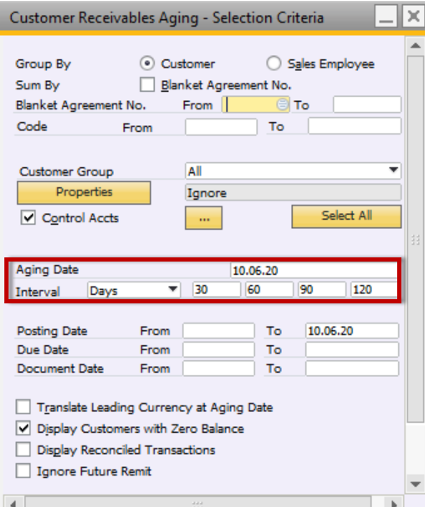Open control accounts browse button with ellipsis

tap(204, 218)
